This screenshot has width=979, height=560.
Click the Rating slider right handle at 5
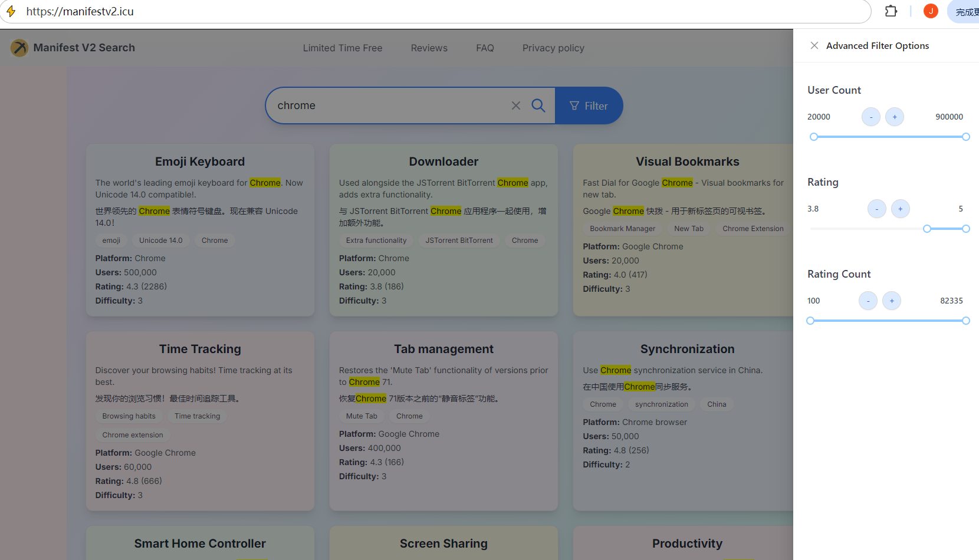tap(966, 229)
